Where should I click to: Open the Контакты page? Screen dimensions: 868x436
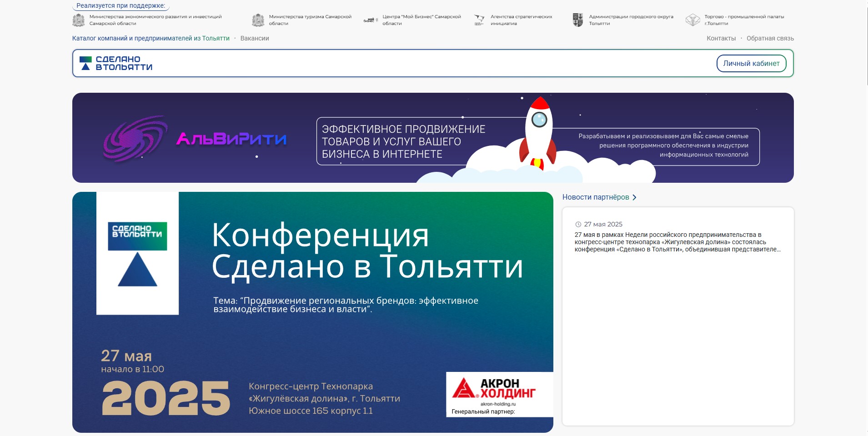pos(721,39)
